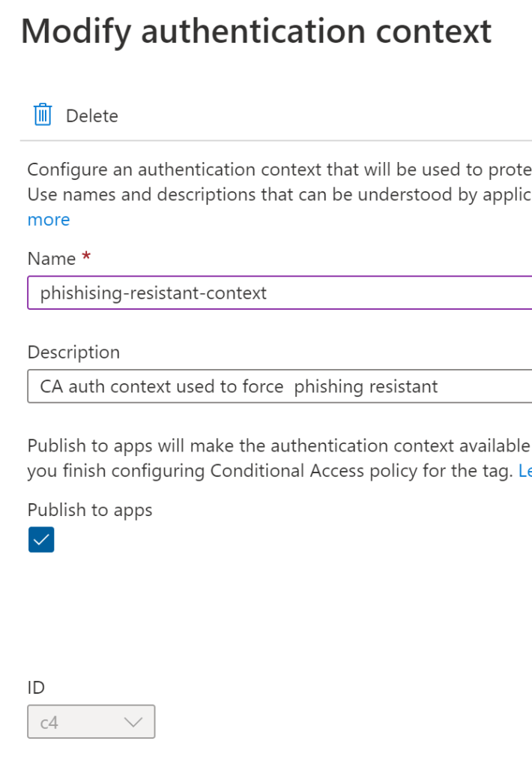This screenshot has width=532, height=768.
Task: Follow the truncated 'Le' learn more link
Action: coord(525,472)
